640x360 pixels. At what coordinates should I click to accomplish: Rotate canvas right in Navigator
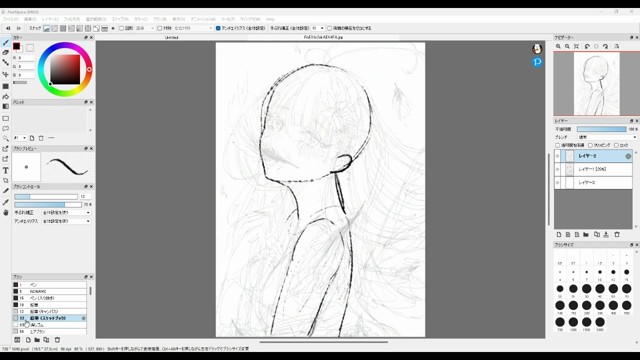(606, 47)
